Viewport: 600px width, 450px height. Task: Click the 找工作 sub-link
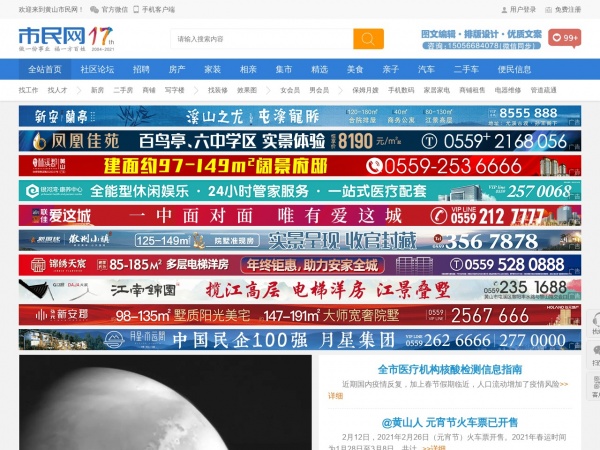(x=28, y=90)
